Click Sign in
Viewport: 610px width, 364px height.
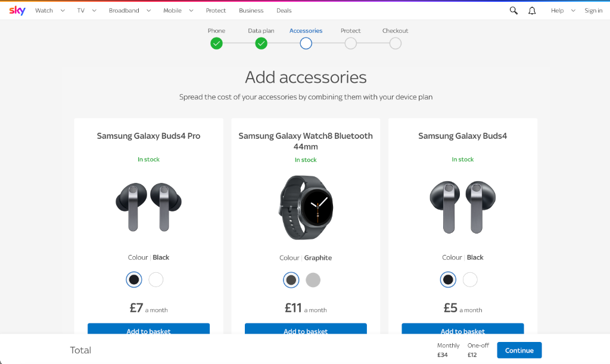click(x=593, y=11)
